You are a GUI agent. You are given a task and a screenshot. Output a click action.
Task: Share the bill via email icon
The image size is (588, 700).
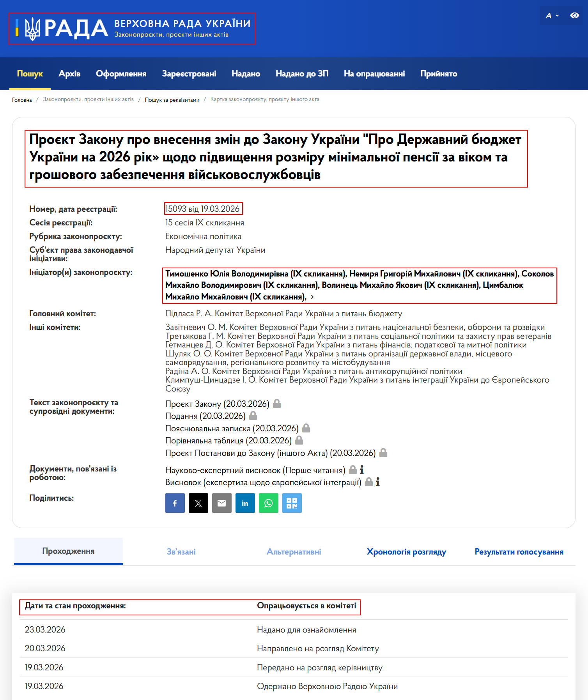[221, 503]
